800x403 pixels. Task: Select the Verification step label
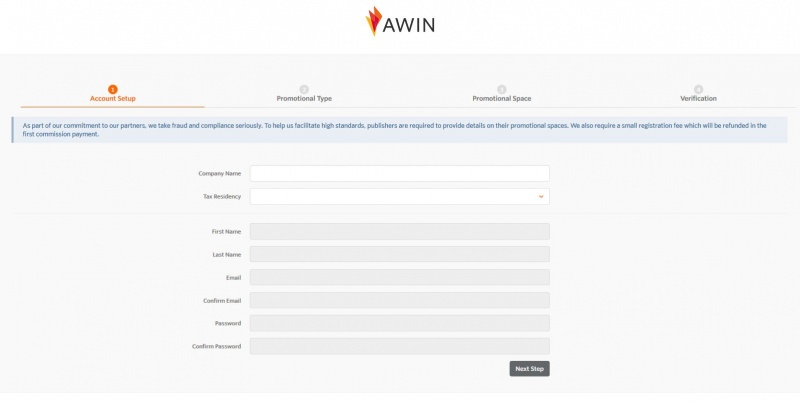pos(698,99)
